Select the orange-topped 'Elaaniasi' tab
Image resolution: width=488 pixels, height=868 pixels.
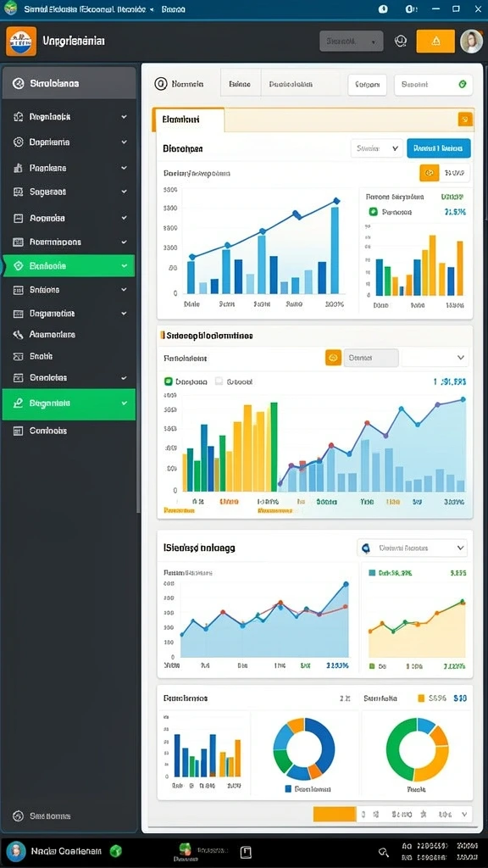(188, 120)
